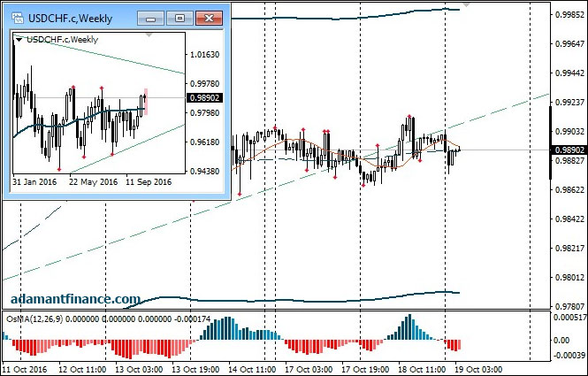Viewport: 588px width, 376px height.
Task: Click the USDCHF.c,Weekly window title text
Action: [70, 19]
